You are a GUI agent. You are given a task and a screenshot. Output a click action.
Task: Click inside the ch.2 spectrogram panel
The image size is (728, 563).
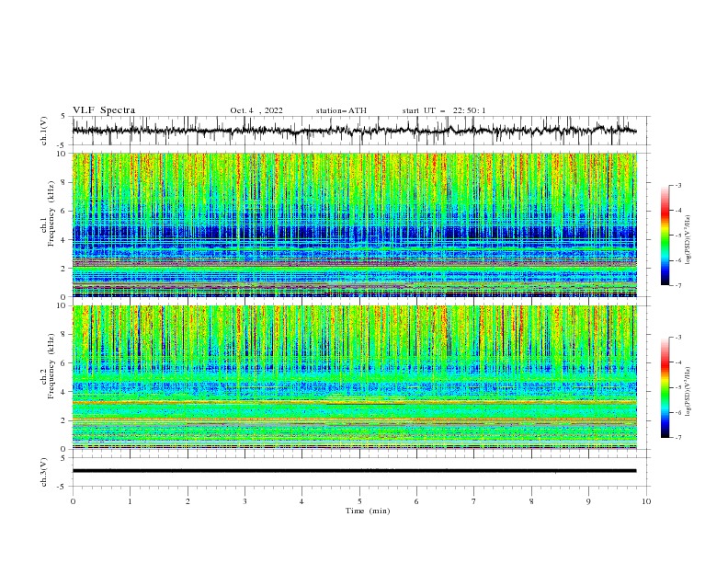coord(355,377)
